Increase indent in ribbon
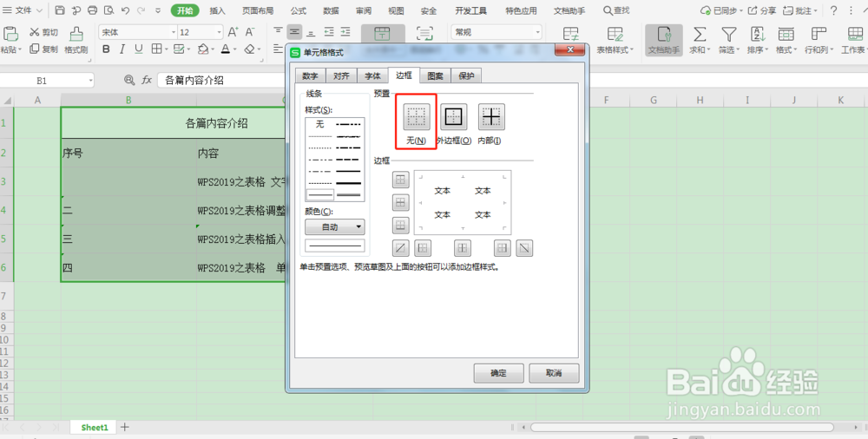Viewport: 868px width, 439px height. pos(345,32)
